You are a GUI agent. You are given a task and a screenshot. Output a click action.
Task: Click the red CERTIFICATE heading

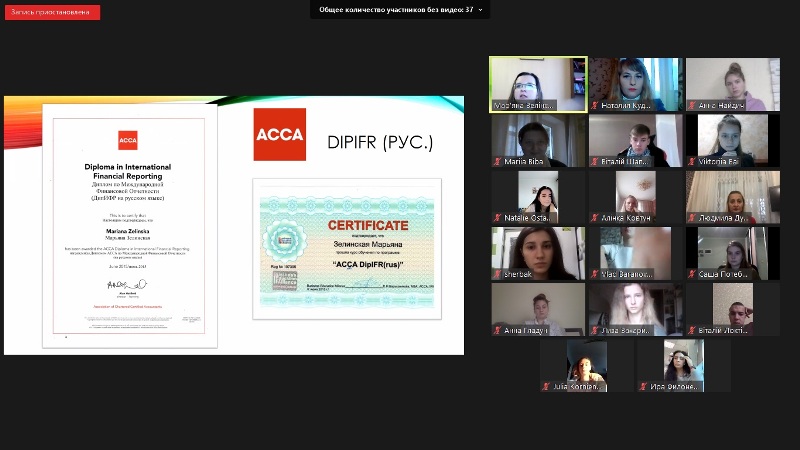368,225
